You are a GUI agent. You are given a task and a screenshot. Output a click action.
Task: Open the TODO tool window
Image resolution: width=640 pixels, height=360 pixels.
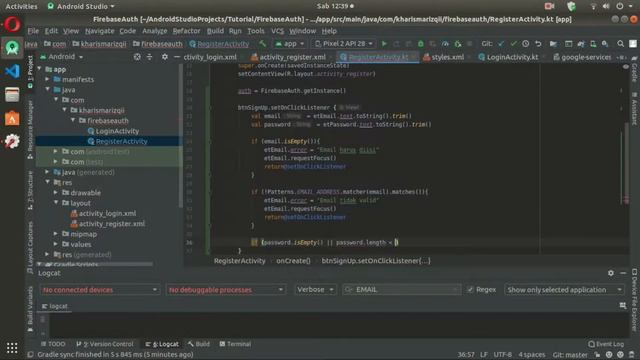53,344
